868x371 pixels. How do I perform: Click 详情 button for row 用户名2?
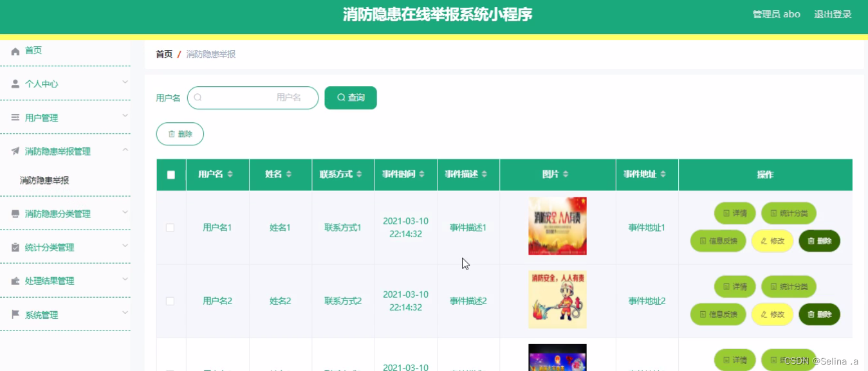pos(735,286)
